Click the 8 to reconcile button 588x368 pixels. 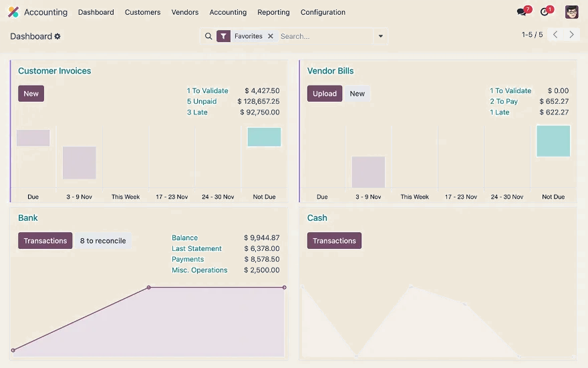[103, 241]
